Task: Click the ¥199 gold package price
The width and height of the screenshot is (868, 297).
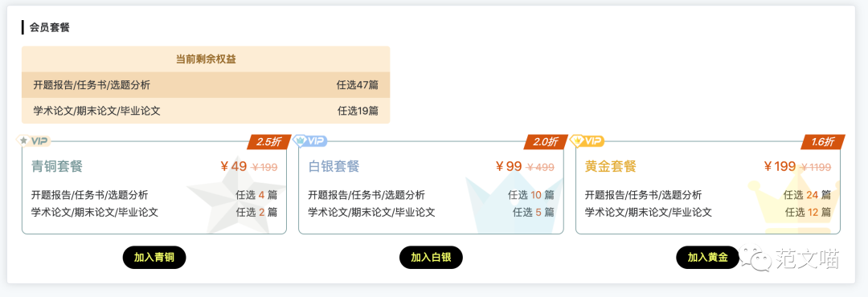Action: (x=780, y=166)
